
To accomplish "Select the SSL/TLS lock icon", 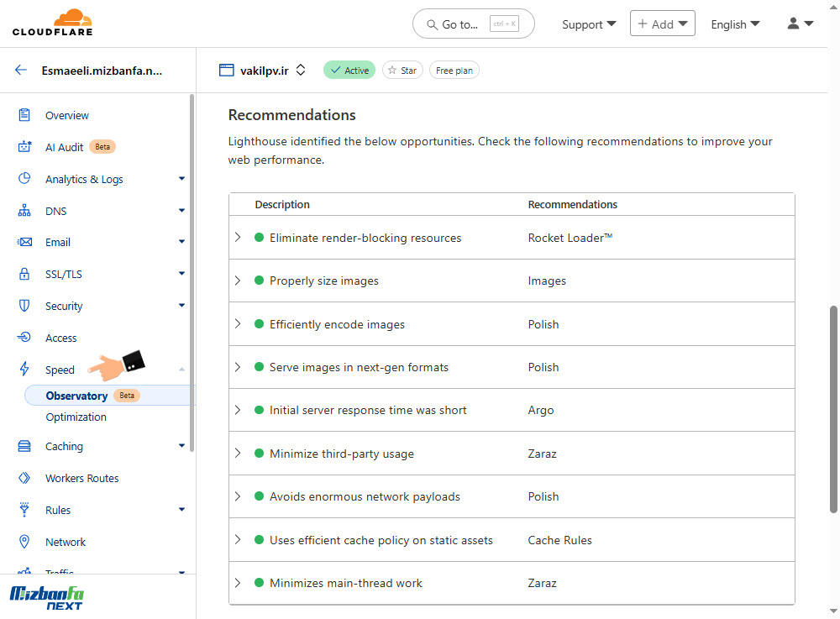I will (x=24, y=274).
